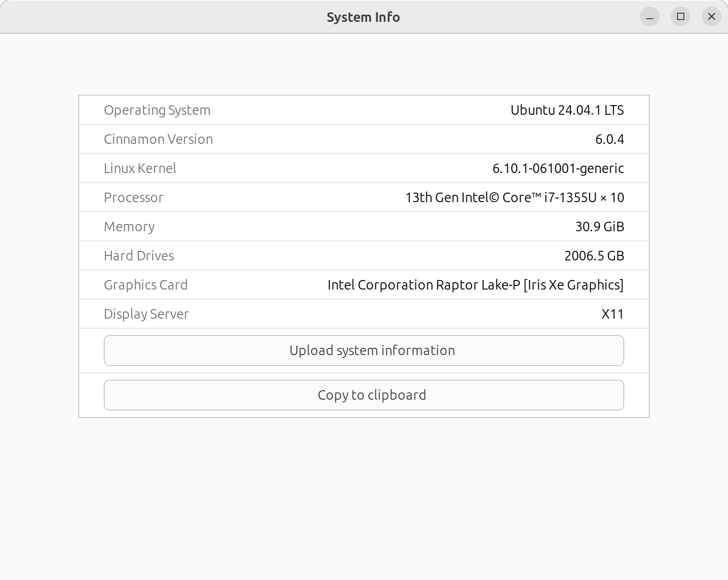The width and height of the screenshot is (728, 580).
Task: Select the Operating System label
Action: pyautogui.click(x=157, y=110)
